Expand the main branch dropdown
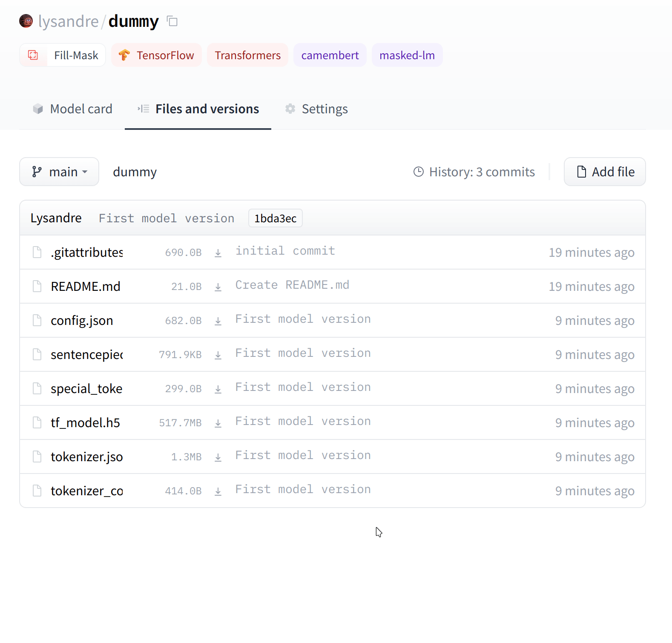 click(x=59, y=172)
